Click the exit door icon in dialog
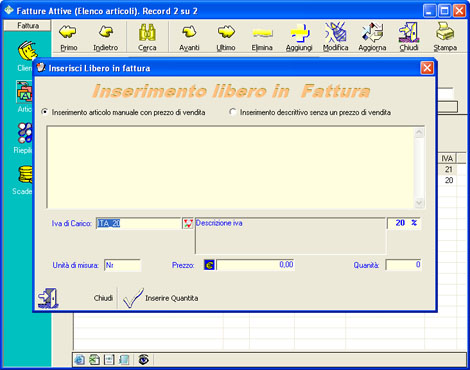This screenshot has width=470, height=370. (x=47, y=298)
